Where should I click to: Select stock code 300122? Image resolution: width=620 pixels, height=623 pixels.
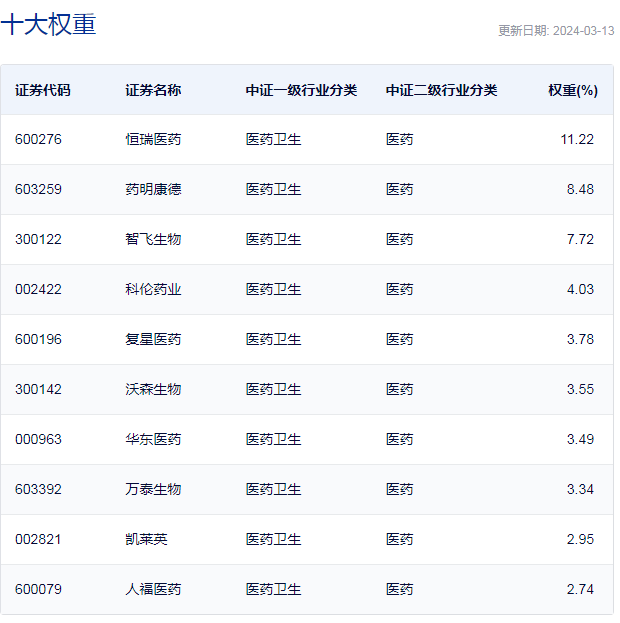[38, 239]
